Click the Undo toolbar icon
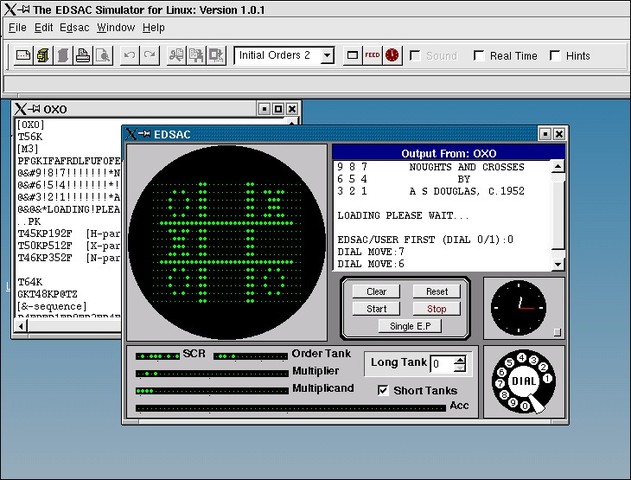The width and height of the screenshot is (631, 480). coord(130,56)
